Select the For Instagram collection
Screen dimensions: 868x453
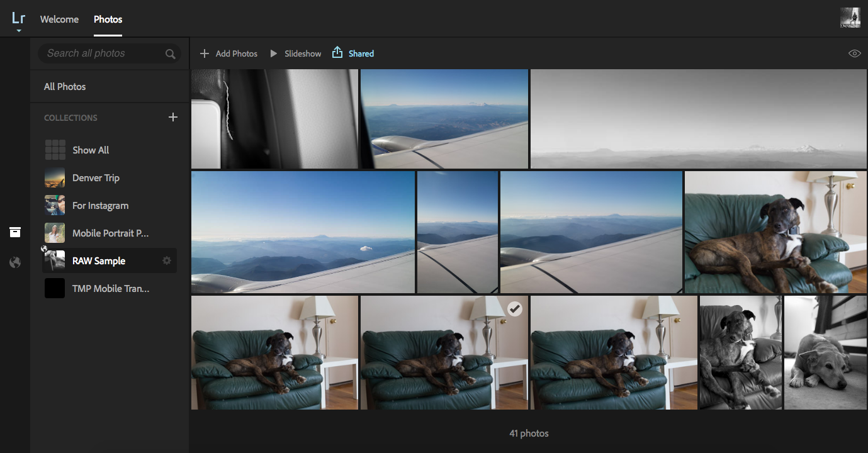[x=100, y=206]
